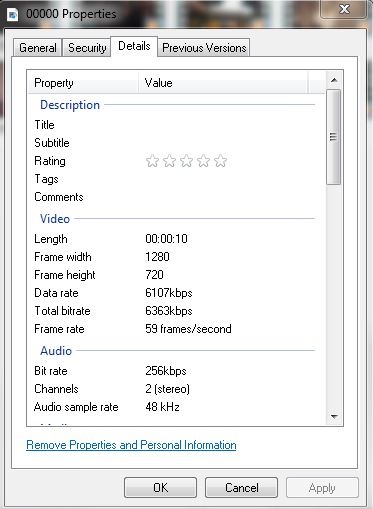Select the Title property row
Viewport: 373px width, 509px height.
point(175,125)
